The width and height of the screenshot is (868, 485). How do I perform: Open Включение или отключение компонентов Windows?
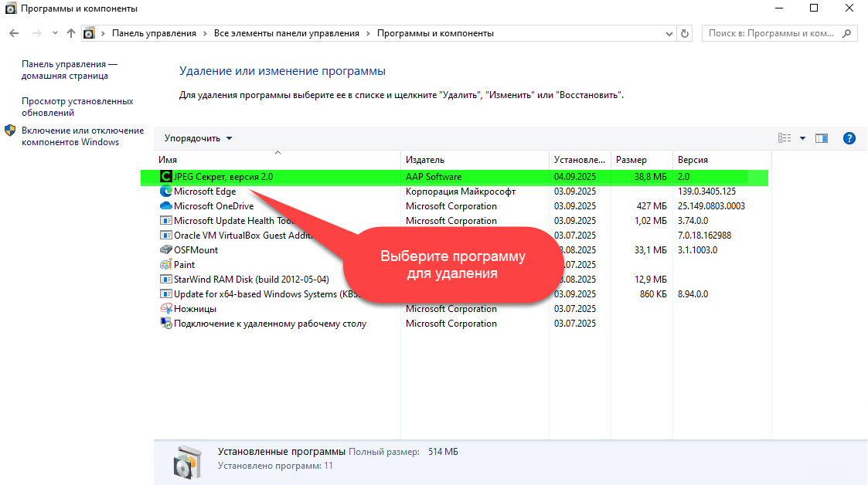click(82, 136)
